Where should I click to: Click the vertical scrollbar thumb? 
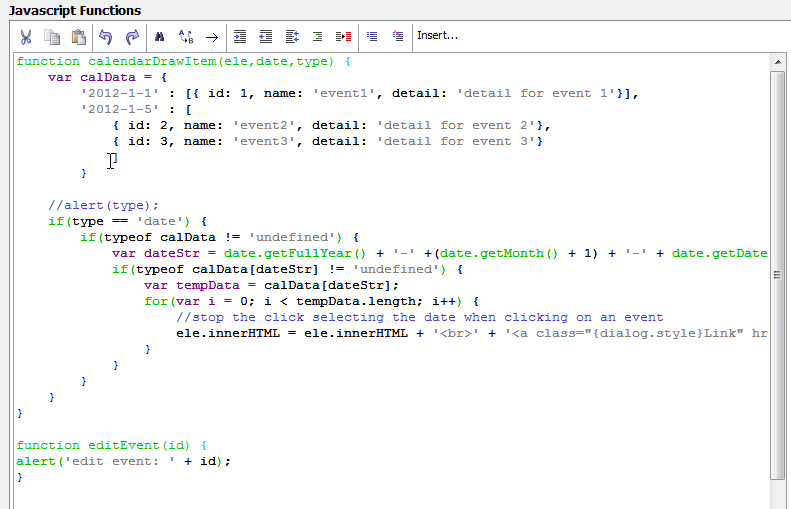pyautogui.click(x=777, y=275)
